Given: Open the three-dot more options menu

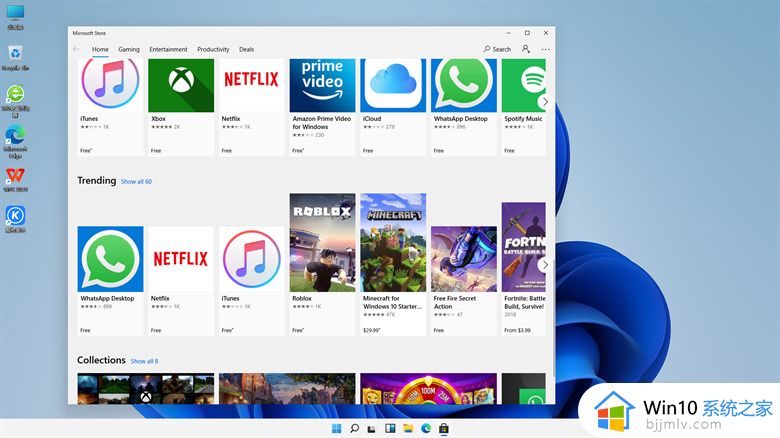Looking at the screenshot, I should click(546, 49).
